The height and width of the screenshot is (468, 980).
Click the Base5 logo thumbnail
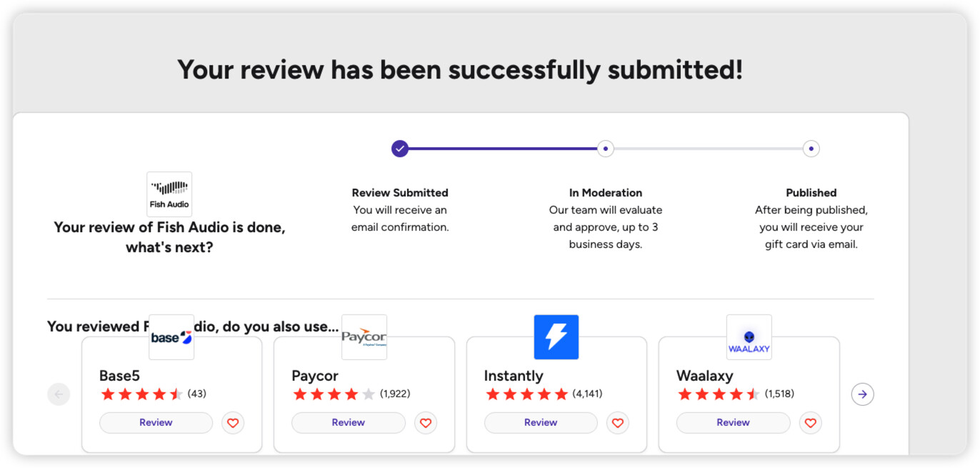click(x=171, y=337)
